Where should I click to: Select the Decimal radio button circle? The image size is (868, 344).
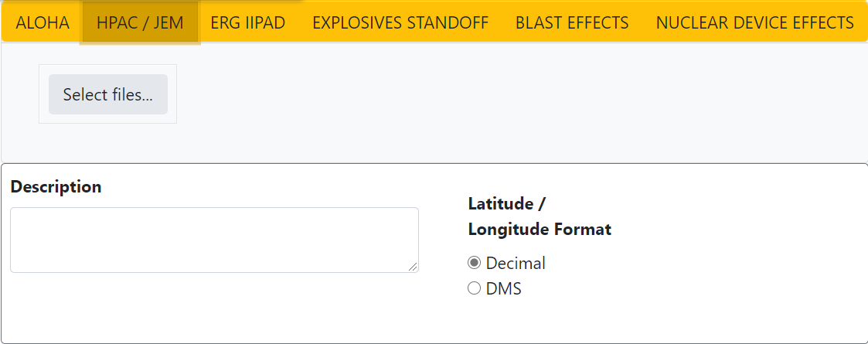pyautogui.click(x=474, y=263)
